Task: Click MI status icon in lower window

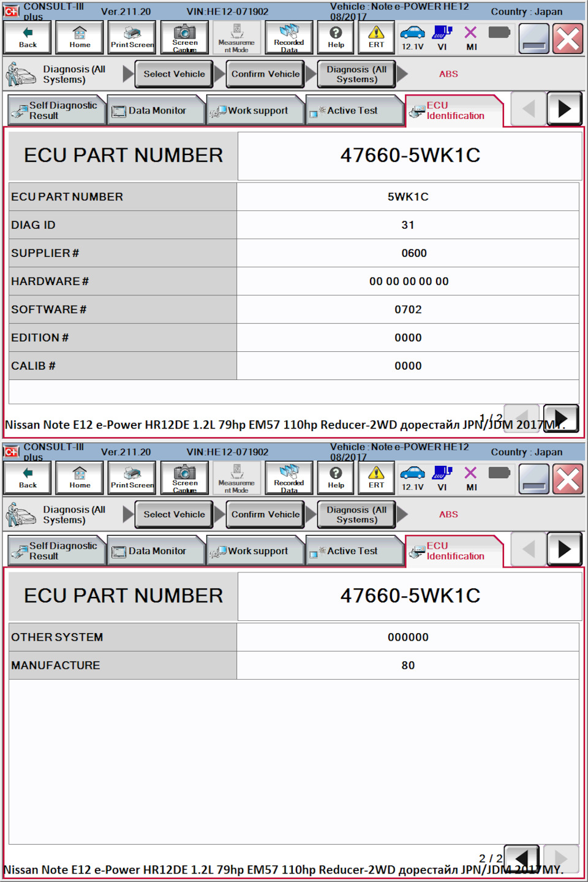Action: pyautogui.click(x=471, y=478)
